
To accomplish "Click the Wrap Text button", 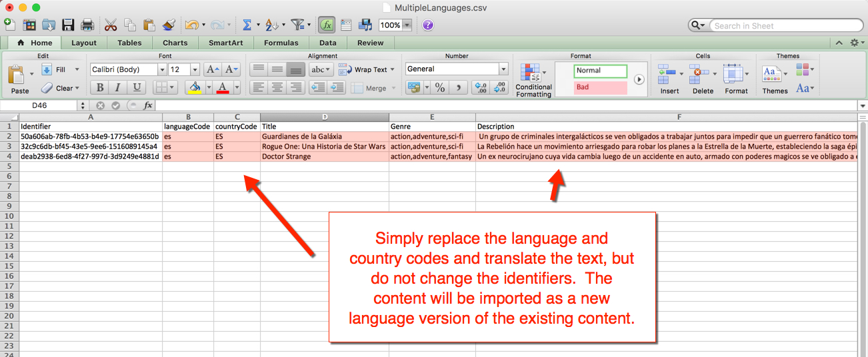I will (x=365, y=69).
